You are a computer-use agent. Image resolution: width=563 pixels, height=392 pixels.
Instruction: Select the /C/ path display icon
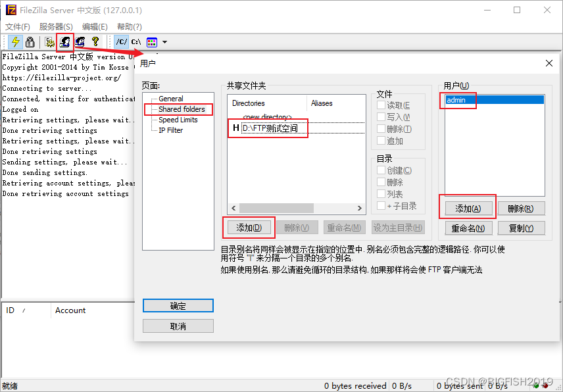[x=122, y=42]
